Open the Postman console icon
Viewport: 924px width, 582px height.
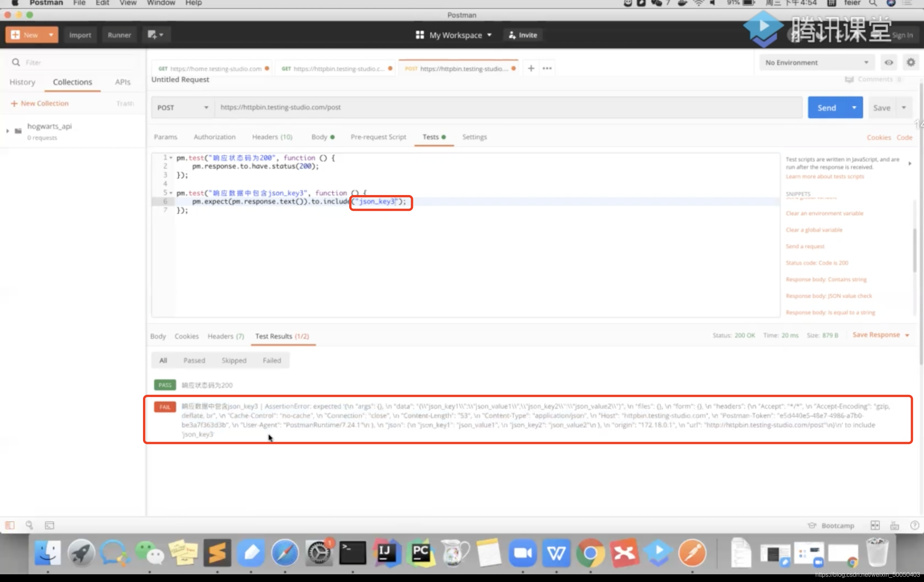point(50,525)
